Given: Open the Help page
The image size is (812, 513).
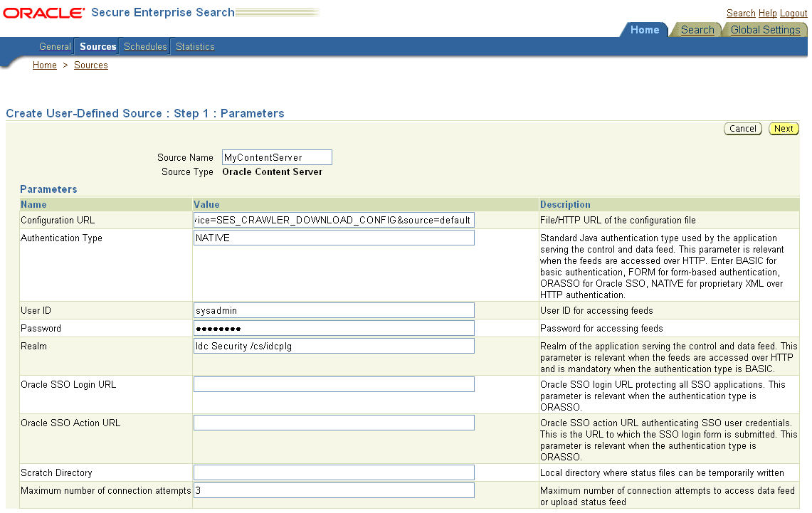Looking at the screenshot, I should (767, 13).
